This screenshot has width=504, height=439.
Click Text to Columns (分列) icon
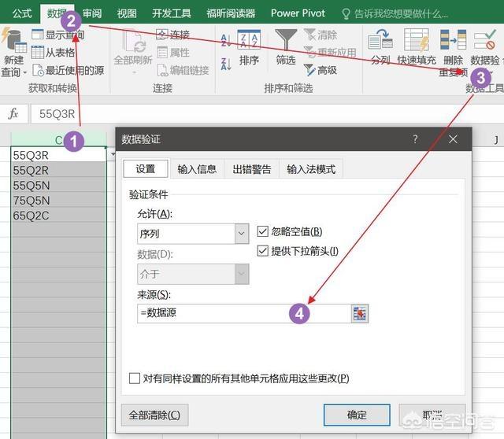coord(380,40)
